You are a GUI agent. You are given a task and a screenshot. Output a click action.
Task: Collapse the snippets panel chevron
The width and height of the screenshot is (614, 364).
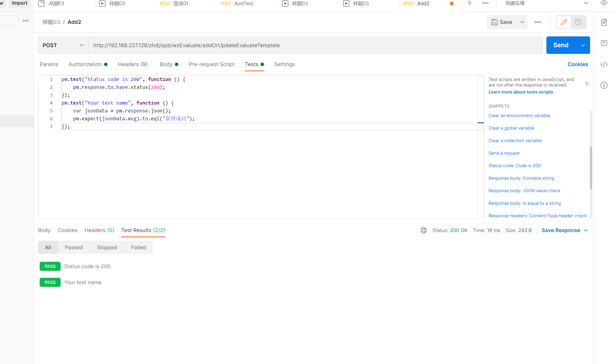pos(587,84)
